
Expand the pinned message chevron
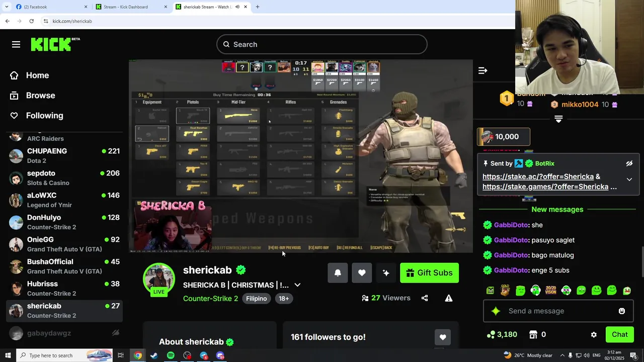tap(629, 179)
